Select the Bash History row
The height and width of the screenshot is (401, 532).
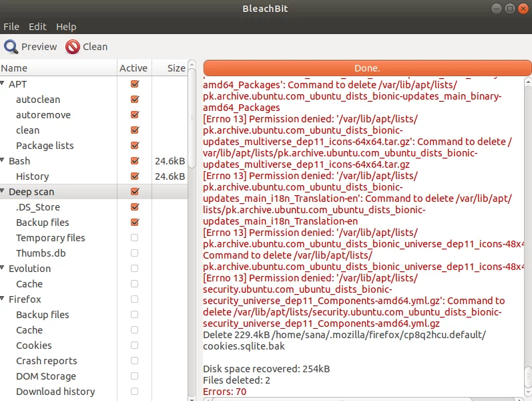pos(93,176)
